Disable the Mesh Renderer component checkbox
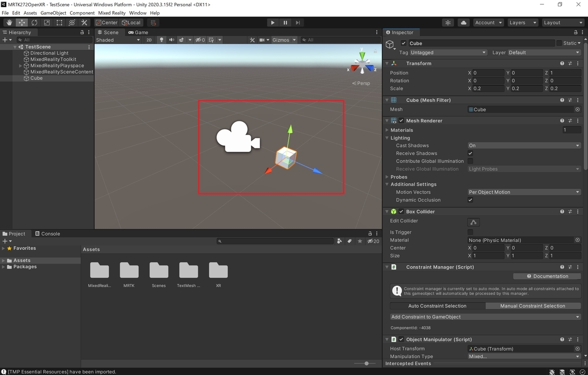588x375 pixels. (402, 121)
